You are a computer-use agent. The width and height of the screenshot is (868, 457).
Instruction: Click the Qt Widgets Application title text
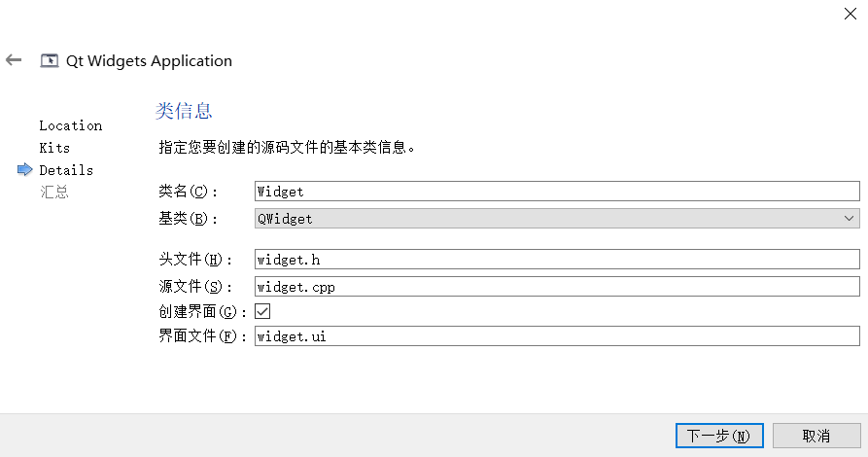[149, 61]
